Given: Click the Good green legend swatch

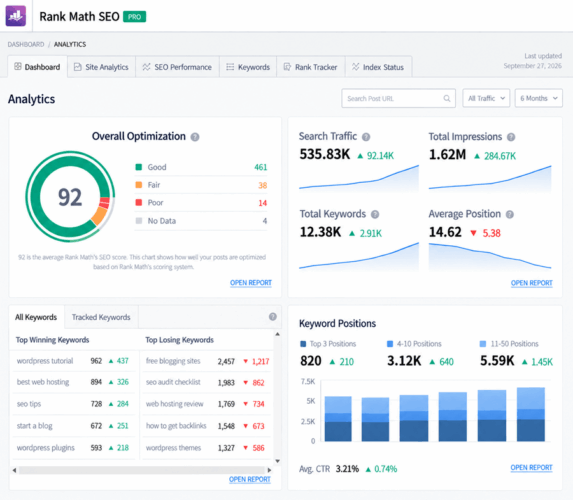Looking at the screenshot, I should tap(138, 167).
